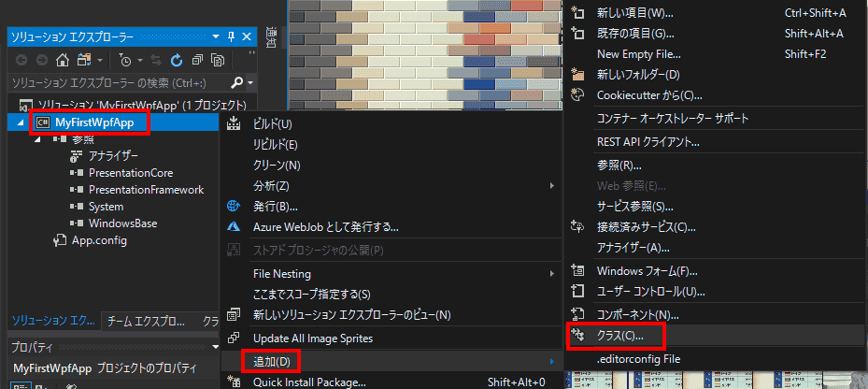Click the Build (ビルド) download icon
The width and height of the screenshot is (868, 389).
(x=235, y=123)
